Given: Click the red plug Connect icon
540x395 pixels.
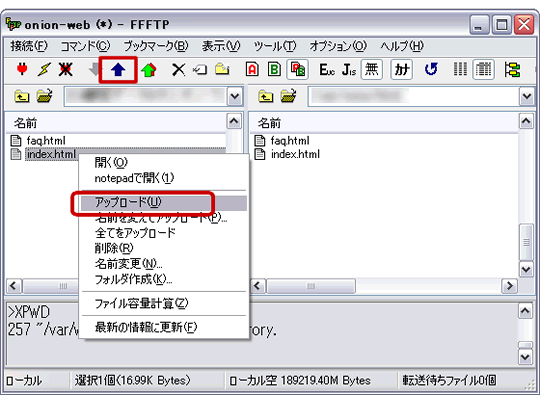Looking at the screenshot, I should tap(22, 70).
